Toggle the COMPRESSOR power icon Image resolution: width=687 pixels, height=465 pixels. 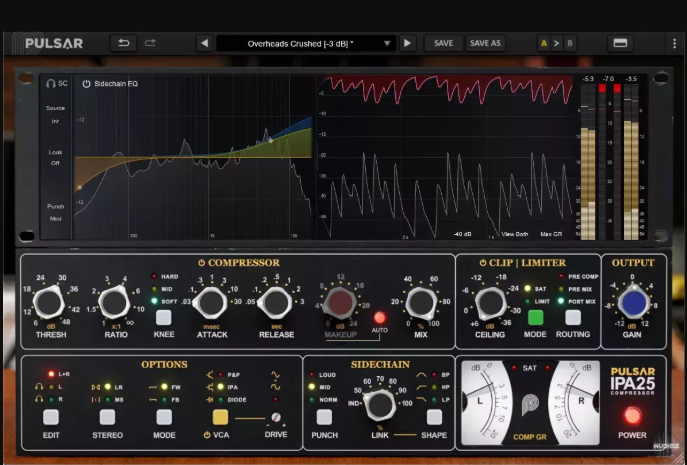click(x=201, y=263)
